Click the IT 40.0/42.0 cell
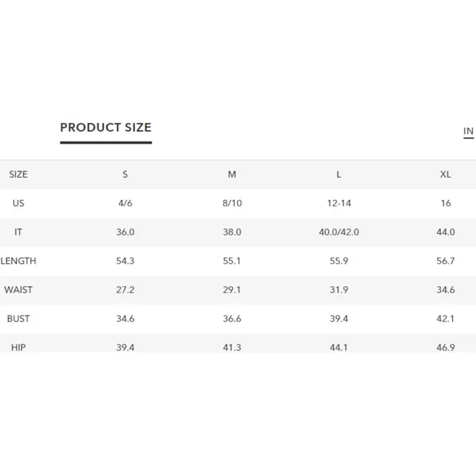 coord(339,232)
